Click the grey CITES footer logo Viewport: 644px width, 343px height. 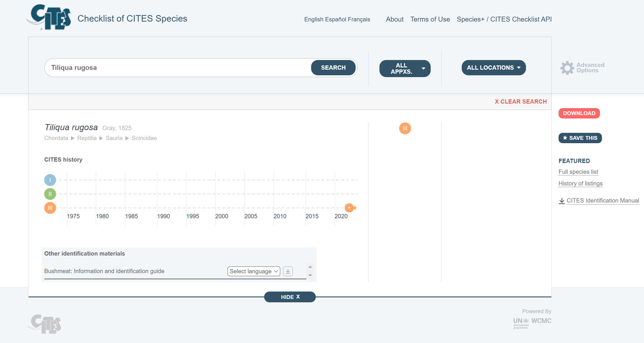[x=45, y=324]
